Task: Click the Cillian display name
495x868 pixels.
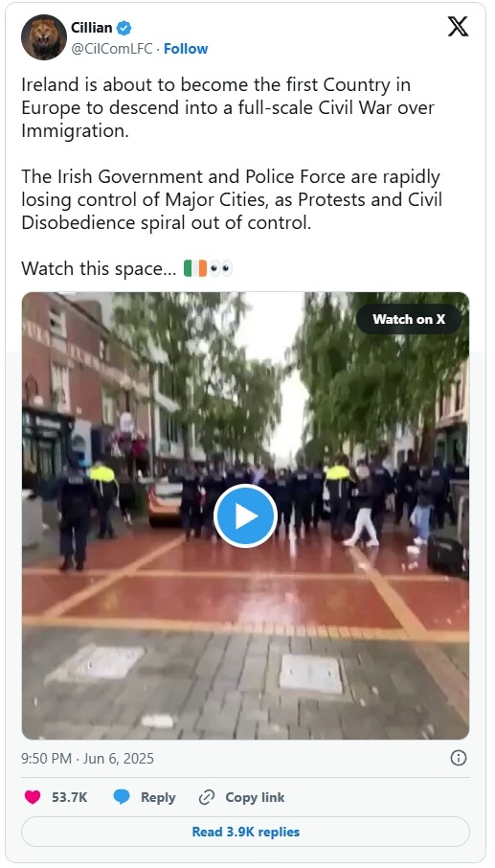Action: click(91, 27)
